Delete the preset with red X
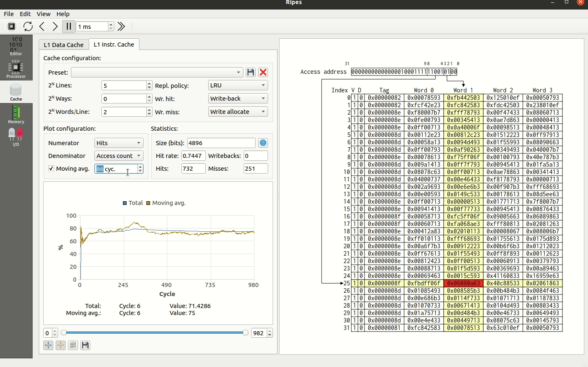 click(263, 73)
